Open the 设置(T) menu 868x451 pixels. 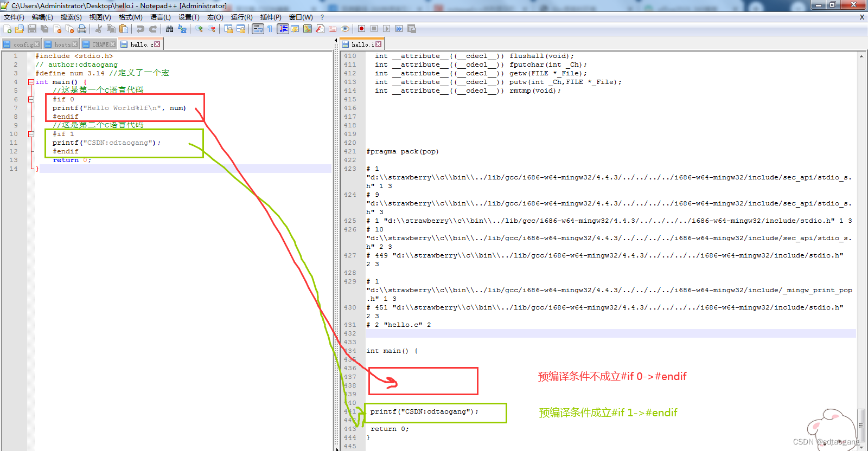point(189,17)
